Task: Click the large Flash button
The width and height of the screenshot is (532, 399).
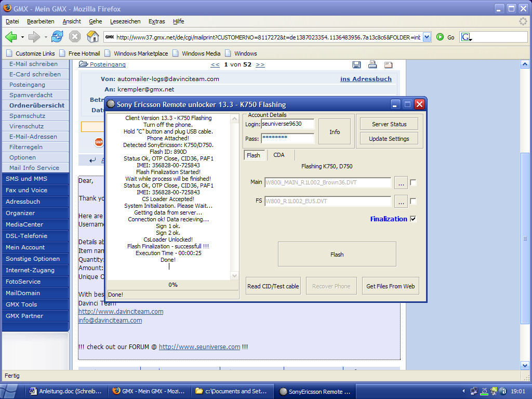Action: click(337, 255)
